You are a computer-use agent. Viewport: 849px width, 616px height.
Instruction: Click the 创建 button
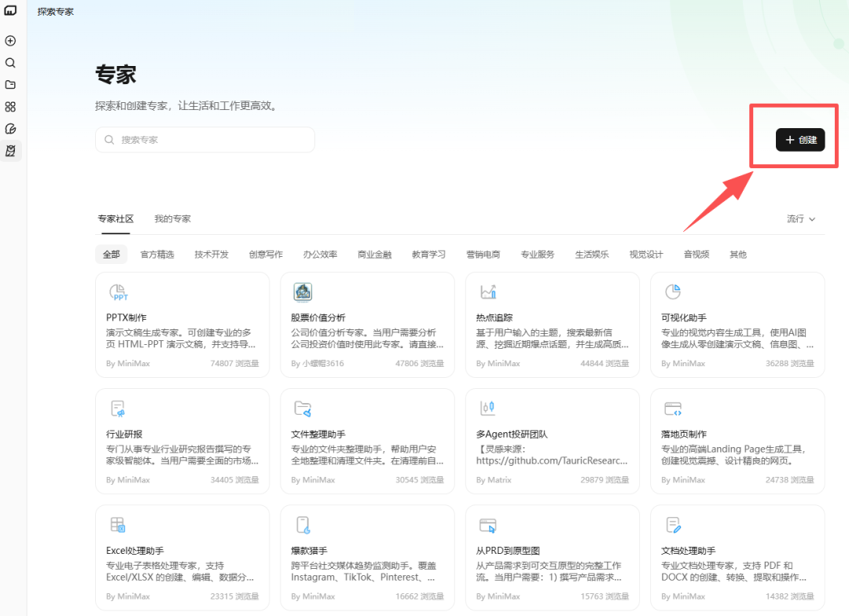(x=799, y=139)
